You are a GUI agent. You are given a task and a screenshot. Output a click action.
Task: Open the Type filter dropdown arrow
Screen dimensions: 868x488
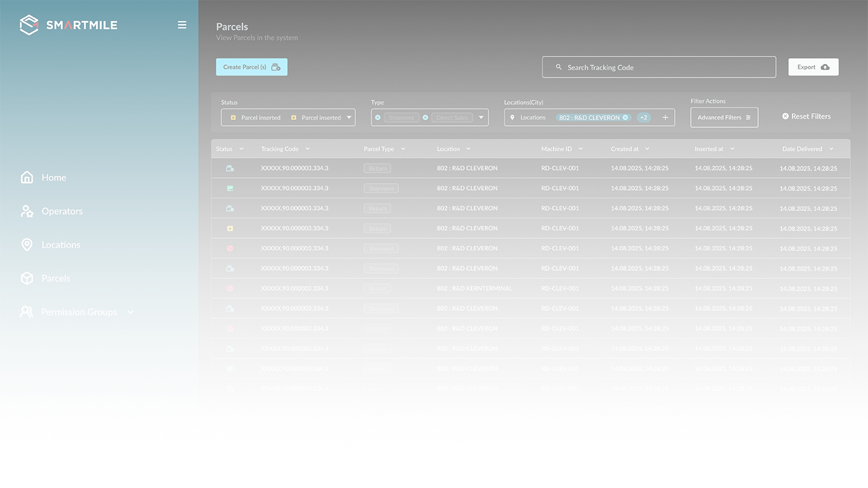click(x=481, y=118)
